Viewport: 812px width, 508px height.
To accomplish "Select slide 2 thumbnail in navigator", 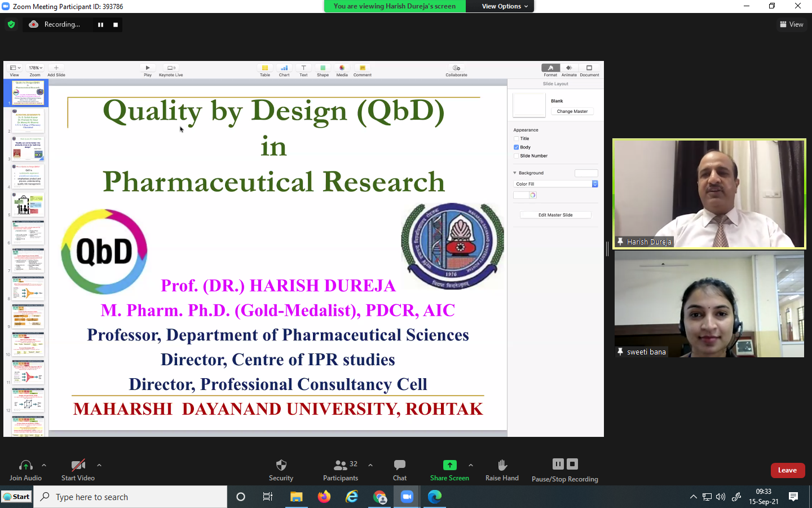I will coord(28,121).
